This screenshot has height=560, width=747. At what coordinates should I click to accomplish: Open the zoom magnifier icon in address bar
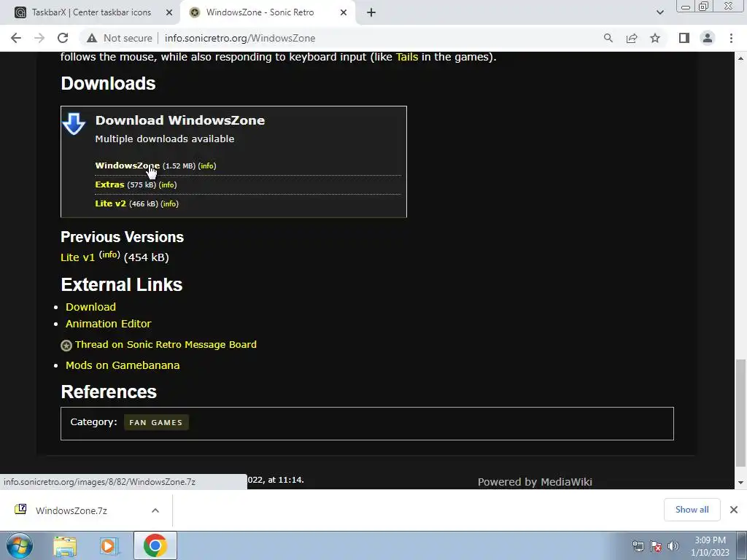click(608, 38)
